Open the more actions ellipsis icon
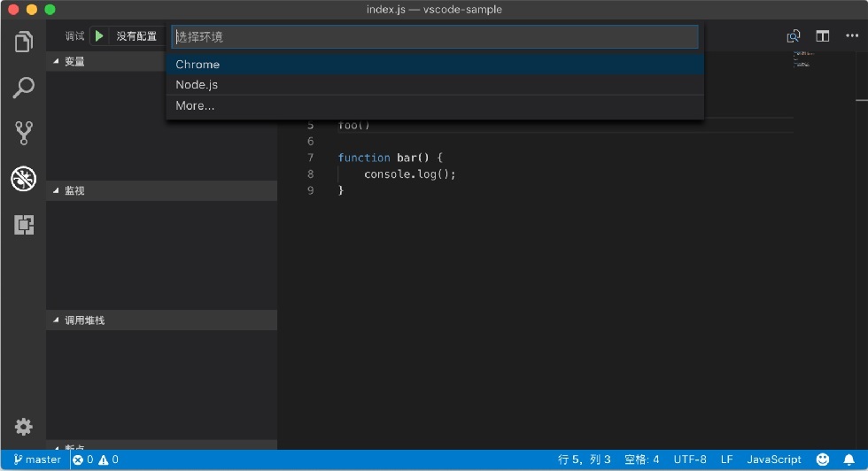868x471 pixels. coord(852,36)
